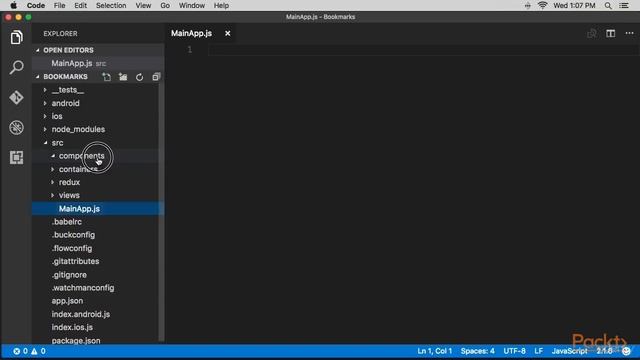Image resolution: width=640 pixels, height=360 pixels.
Task: Open the index.android.js file
Action: [81, 314]
